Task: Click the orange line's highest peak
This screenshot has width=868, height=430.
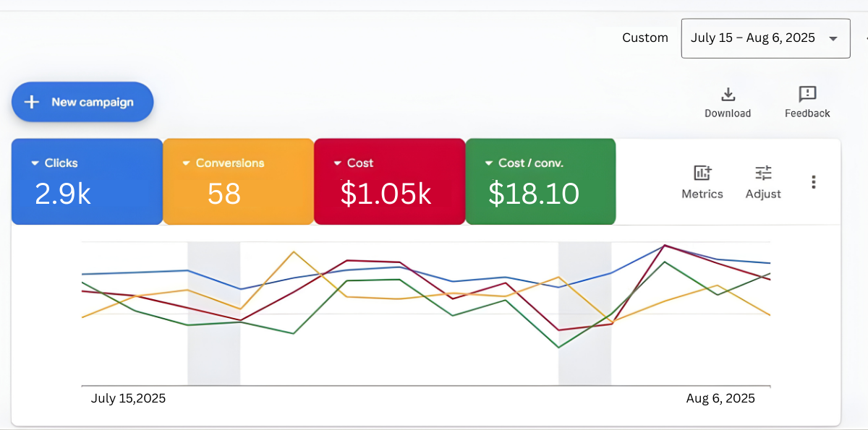Action: click(293, 252)
